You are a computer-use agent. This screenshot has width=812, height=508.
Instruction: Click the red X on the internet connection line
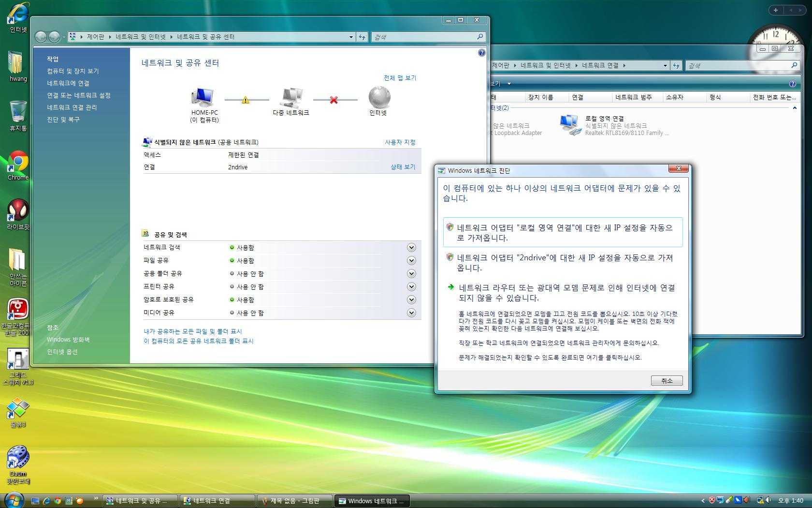(x=333, y=100)
